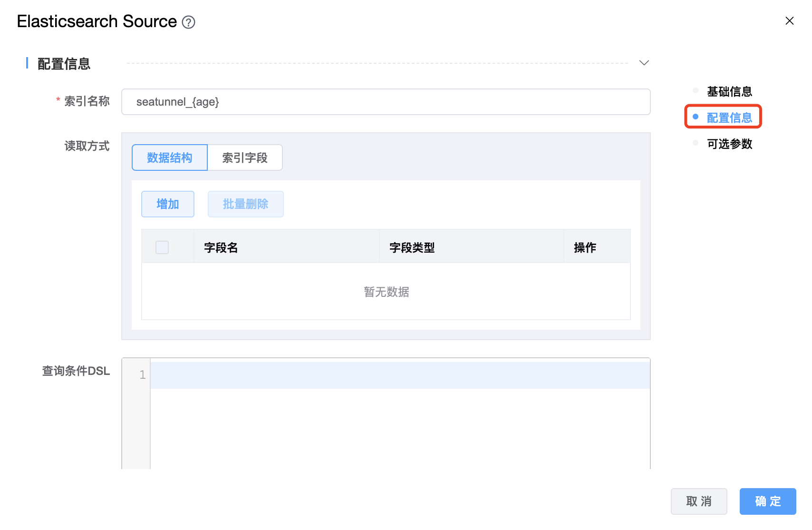Focus the 索引名称 input field
Viewport: 812px width, 530px height.
(x=386, y=102)
